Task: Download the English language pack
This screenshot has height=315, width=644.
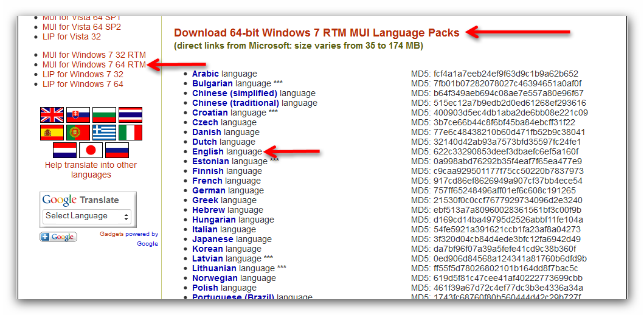Action: pos(208,151)
